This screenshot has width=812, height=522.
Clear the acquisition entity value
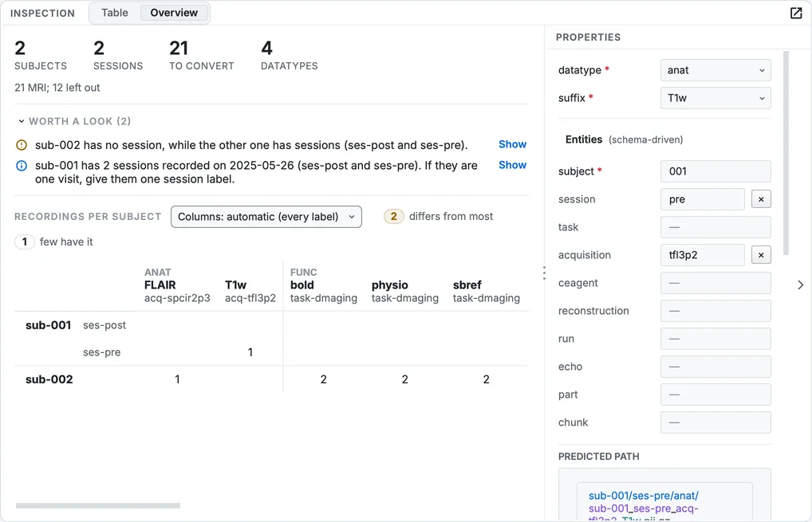761,255
